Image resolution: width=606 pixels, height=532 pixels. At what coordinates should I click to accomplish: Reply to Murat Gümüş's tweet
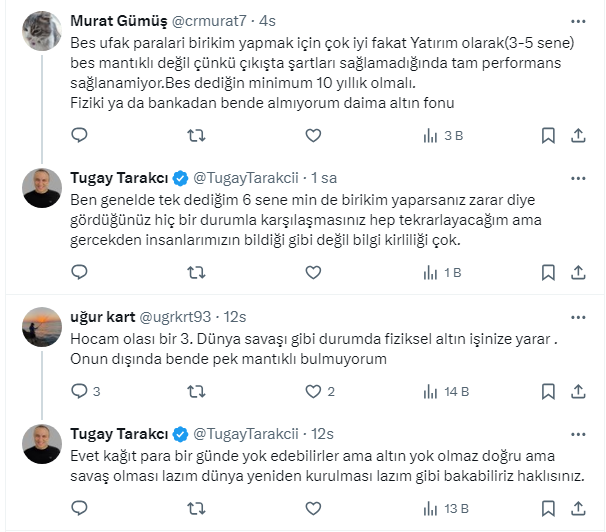(x=79, y=135)
